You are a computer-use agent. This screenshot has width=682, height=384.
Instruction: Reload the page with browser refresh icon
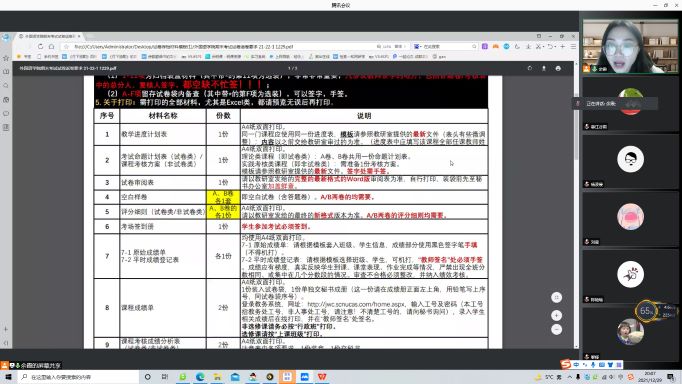pos(40,46)
